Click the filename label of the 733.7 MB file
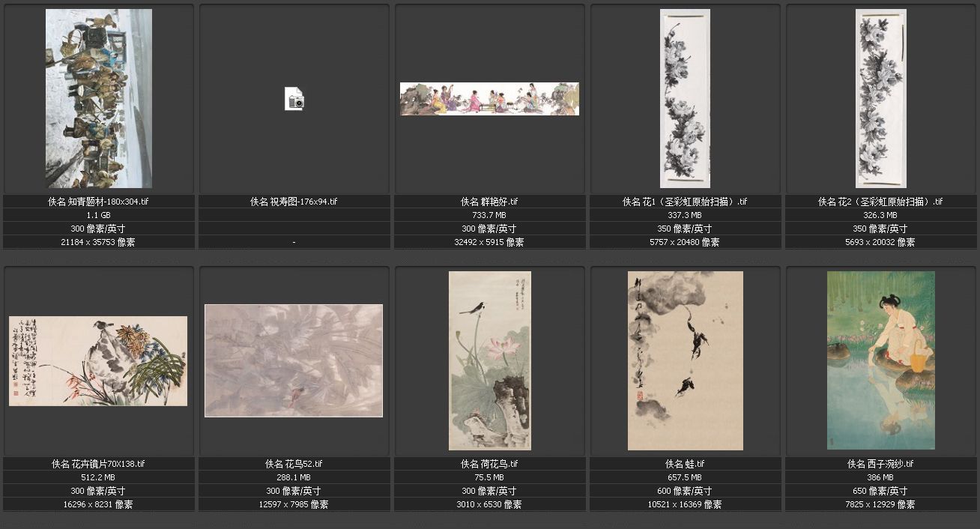 click(489, 202)
